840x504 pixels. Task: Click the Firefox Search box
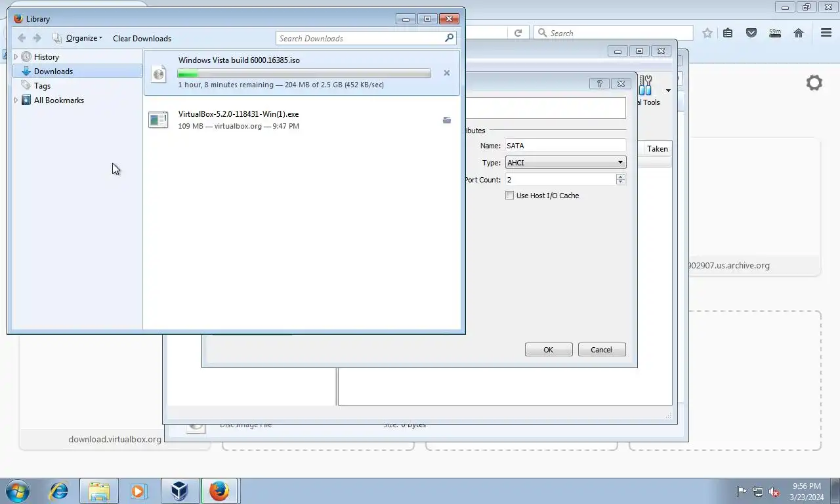(x=614, y=33)
